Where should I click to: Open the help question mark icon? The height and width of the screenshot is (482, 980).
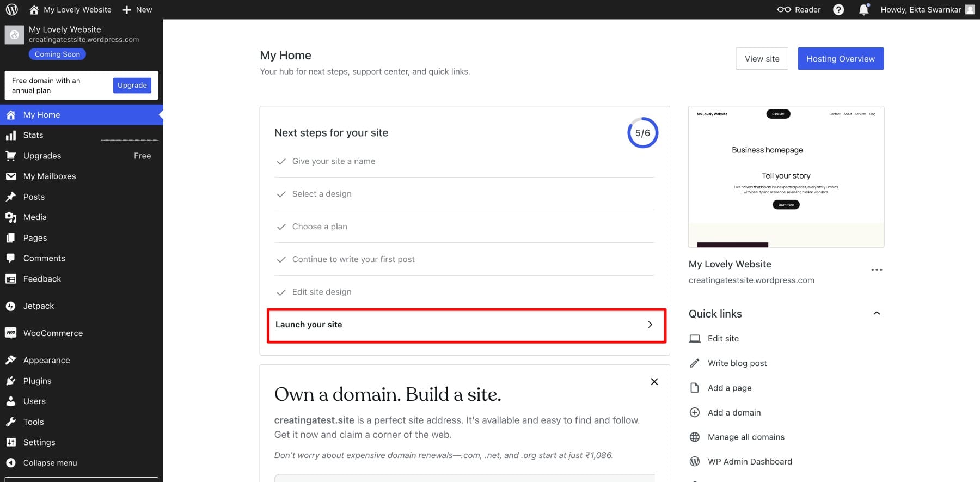click(x=838, y=9)
